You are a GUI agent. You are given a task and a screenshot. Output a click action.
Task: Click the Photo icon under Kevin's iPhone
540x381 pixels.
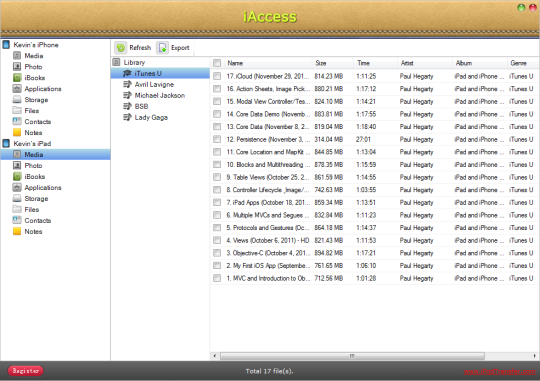pos(17,66)
